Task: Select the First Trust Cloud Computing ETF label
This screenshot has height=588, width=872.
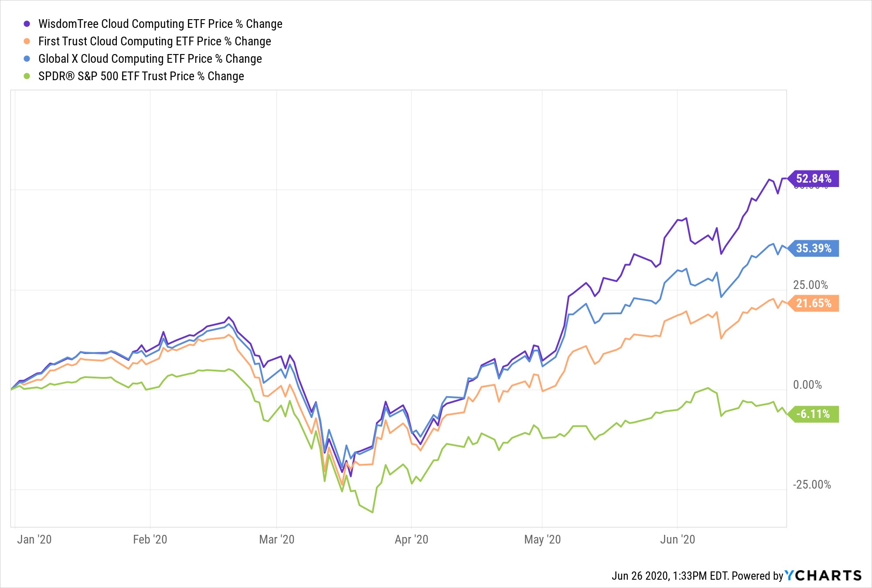Action: (154, 41)
